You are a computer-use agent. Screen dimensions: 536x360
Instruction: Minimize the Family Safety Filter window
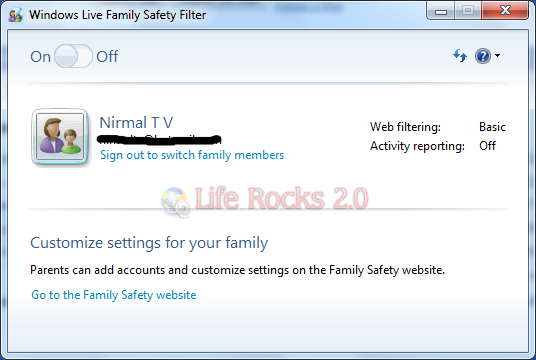pos(441,11)
